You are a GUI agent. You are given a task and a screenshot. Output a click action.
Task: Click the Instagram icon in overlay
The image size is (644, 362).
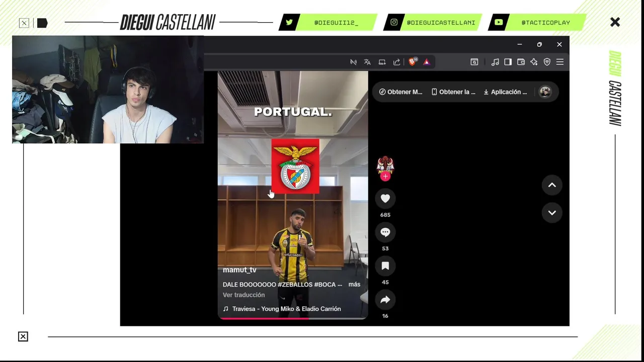[x=394, y=23]
